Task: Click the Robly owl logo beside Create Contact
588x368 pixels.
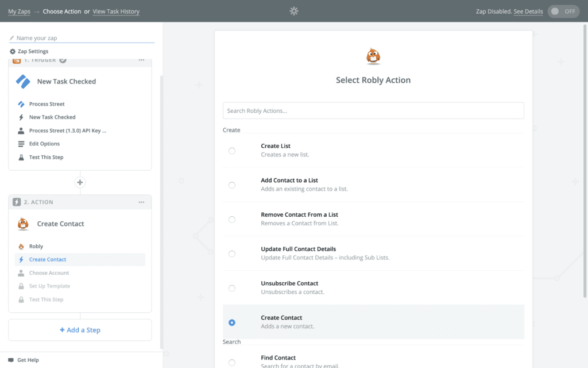Action: pyautogui.click(x=23, y=224)
